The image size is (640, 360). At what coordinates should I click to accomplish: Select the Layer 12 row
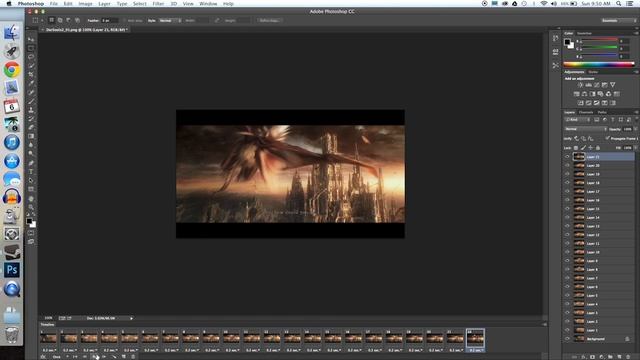pos(599,235)
